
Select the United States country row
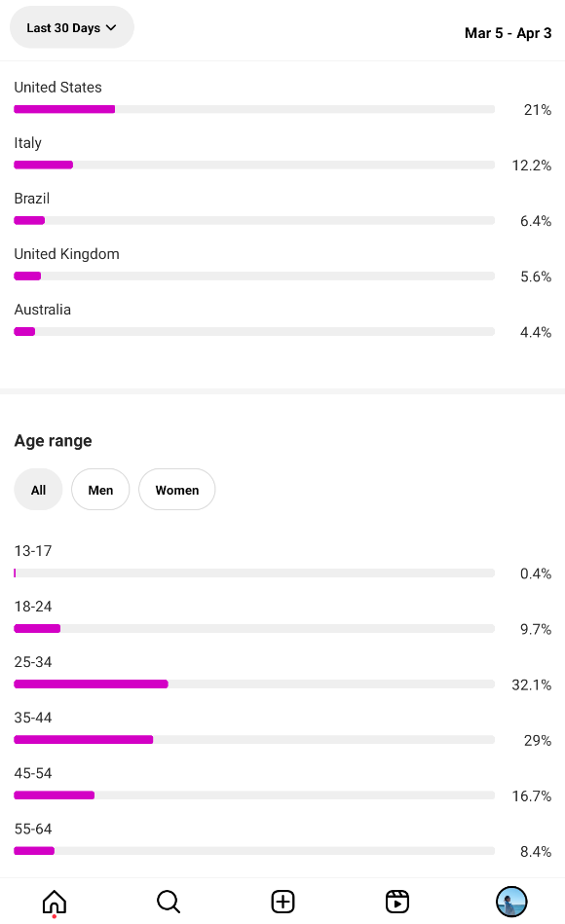[282, 98]
